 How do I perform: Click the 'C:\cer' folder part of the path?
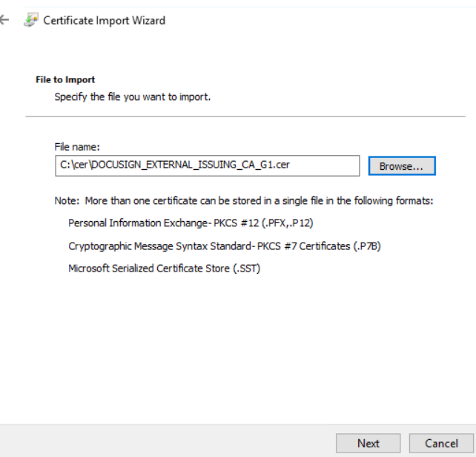point(68,165)
